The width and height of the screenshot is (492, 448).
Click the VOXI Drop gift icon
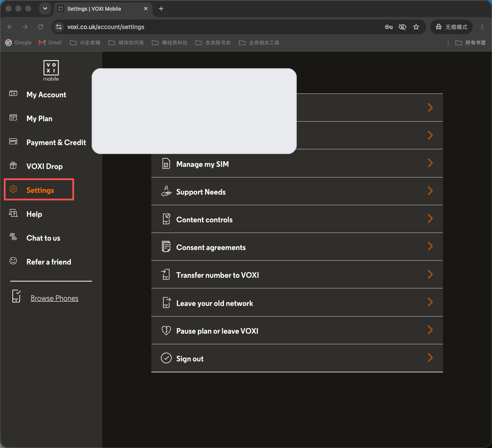click(x=13, y=166)
